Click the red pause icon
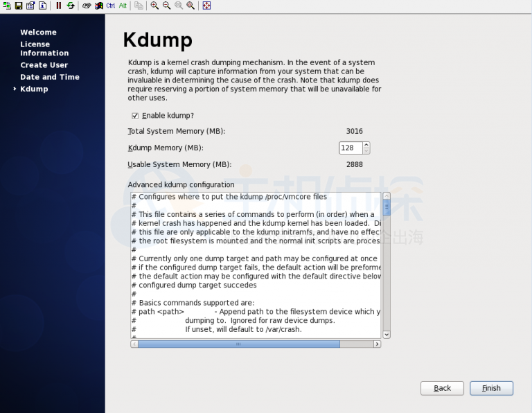 click(59, 6)
